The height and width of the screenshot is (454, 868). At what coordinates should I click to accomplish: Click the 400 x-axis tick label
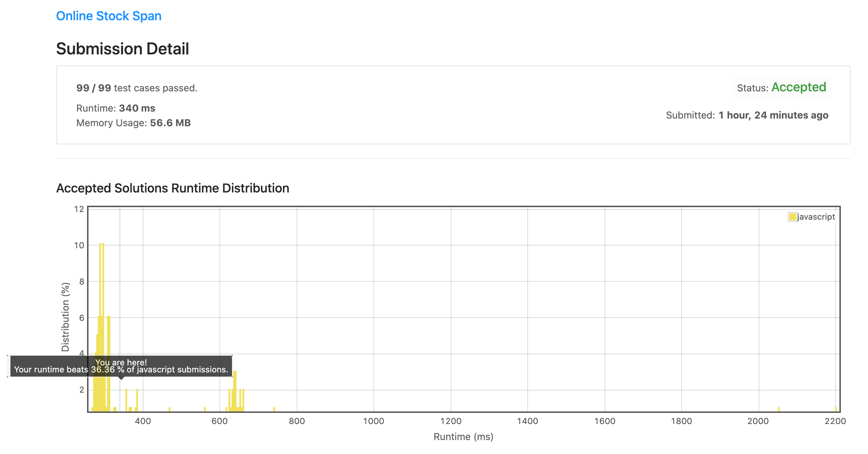coord(143,421)
